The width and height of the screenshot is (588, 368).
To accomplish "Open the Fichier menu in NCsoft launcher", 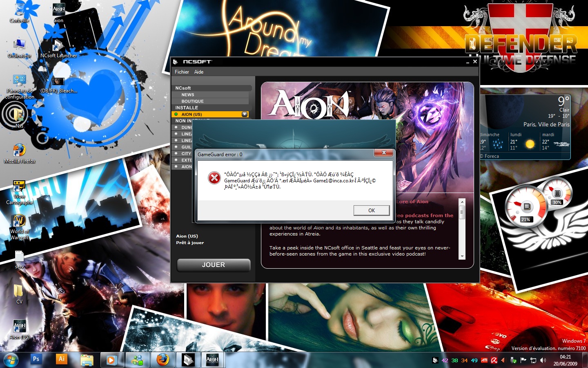I will tap(182, 72).
